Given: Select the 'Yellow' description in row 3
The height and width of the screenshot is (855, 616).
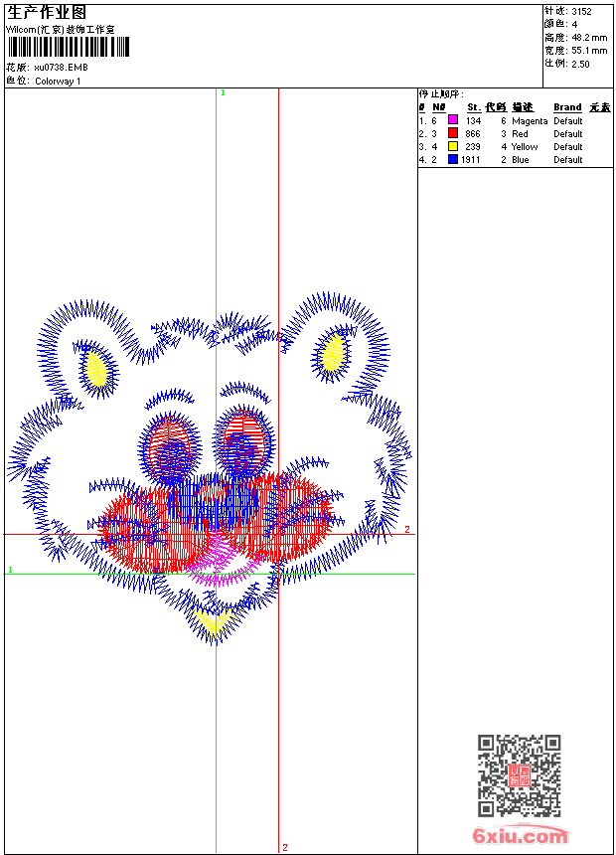Looking at the screenshot, I should point(525,147).
